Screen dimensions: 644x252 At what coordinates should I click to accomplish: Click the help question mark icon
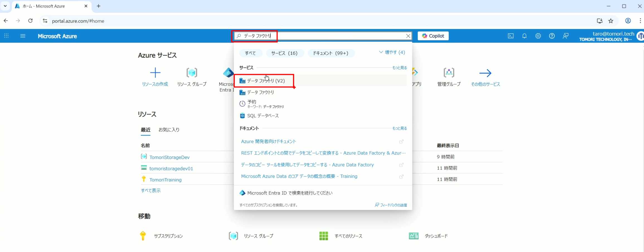[x=551, y=36]
